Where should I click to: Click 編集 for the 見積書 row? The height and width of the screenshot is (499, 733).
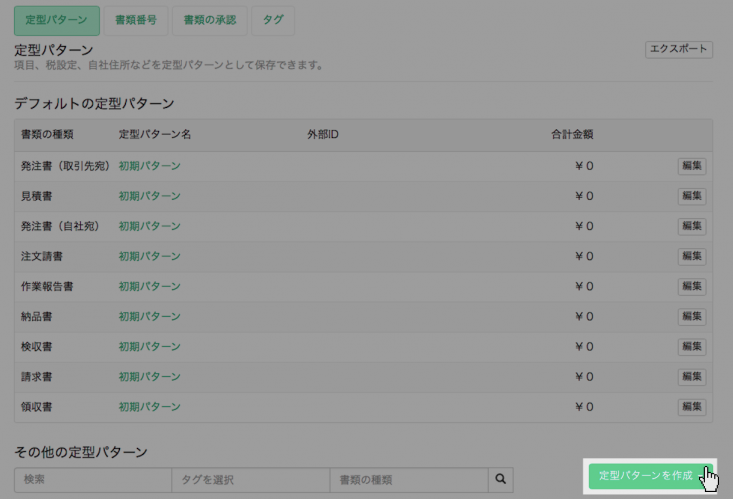click(692, 196)
